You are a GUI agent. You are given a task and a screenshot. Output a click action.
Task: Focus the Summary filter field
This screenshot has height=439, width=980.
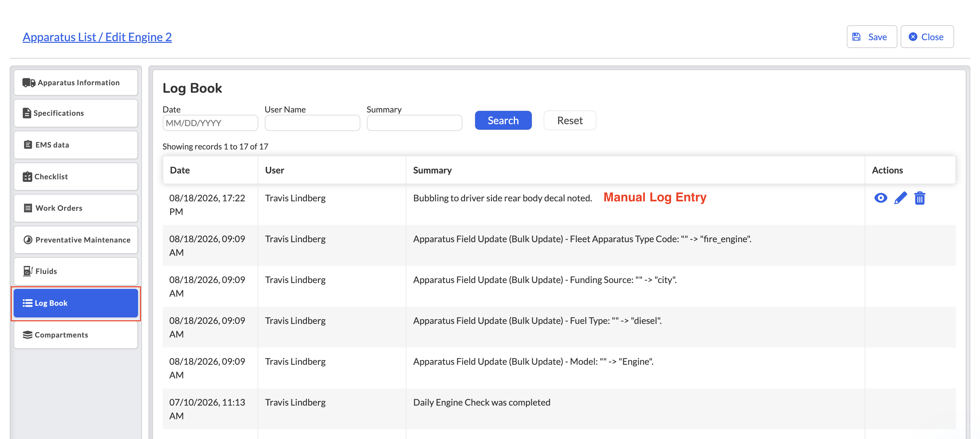point(414,123)
